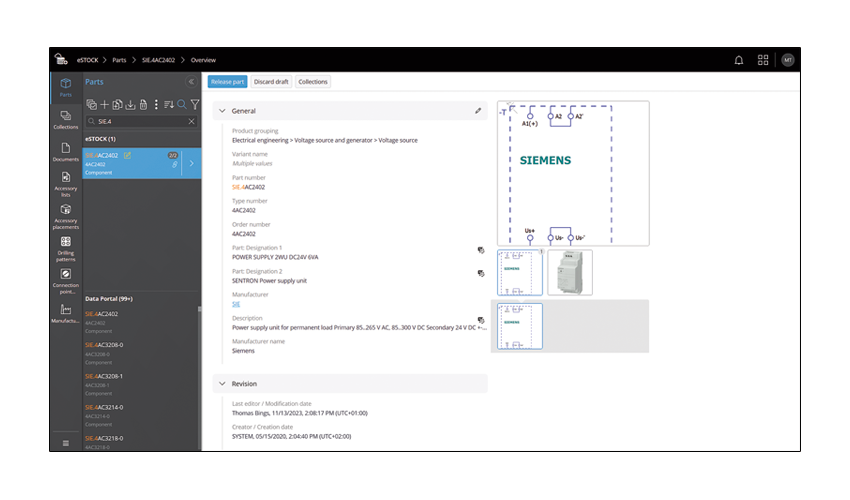850x500 pixels.
Task: Open the apps grid icon
Action: point(763,60)
